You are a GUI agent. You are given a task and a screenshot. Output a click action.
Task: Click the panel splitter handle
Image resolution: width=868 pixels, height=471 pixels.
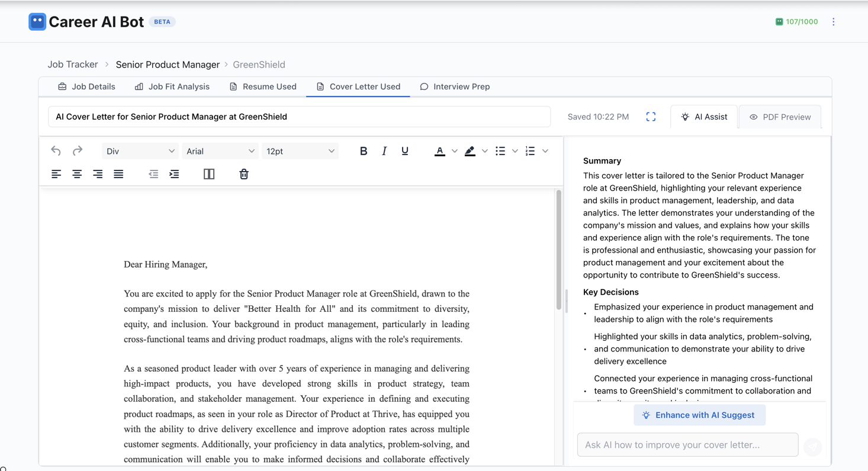(567, 302)
